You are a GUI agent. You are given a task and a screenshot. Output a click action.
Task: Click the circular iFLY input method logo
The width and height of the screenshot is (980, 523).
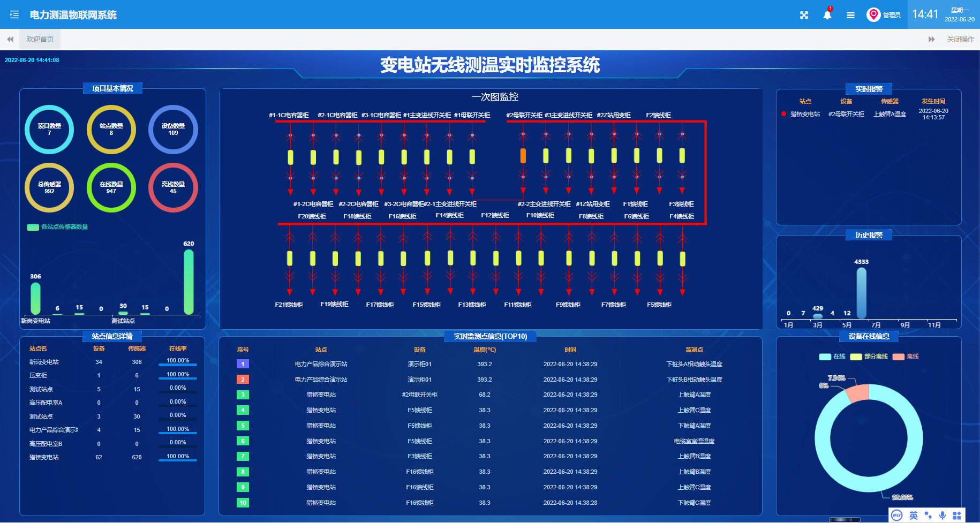896,515
